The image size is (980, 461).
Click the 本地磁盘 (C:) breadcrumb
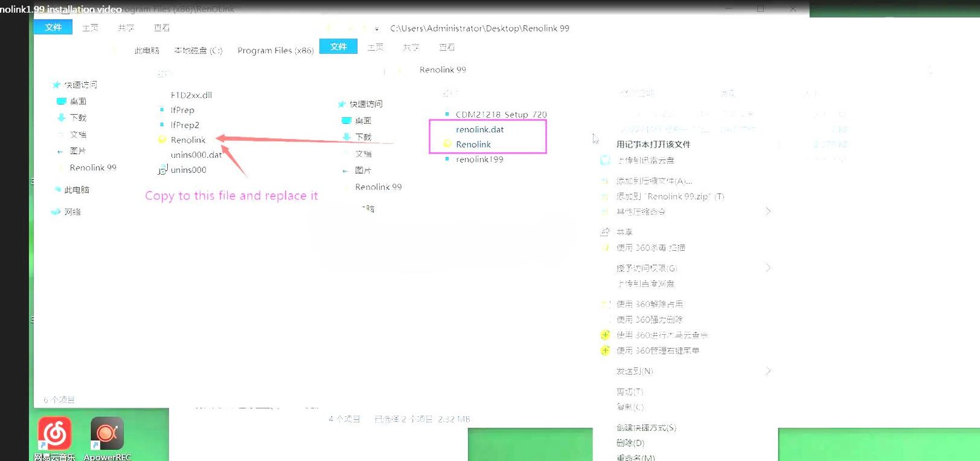(198, 51)
